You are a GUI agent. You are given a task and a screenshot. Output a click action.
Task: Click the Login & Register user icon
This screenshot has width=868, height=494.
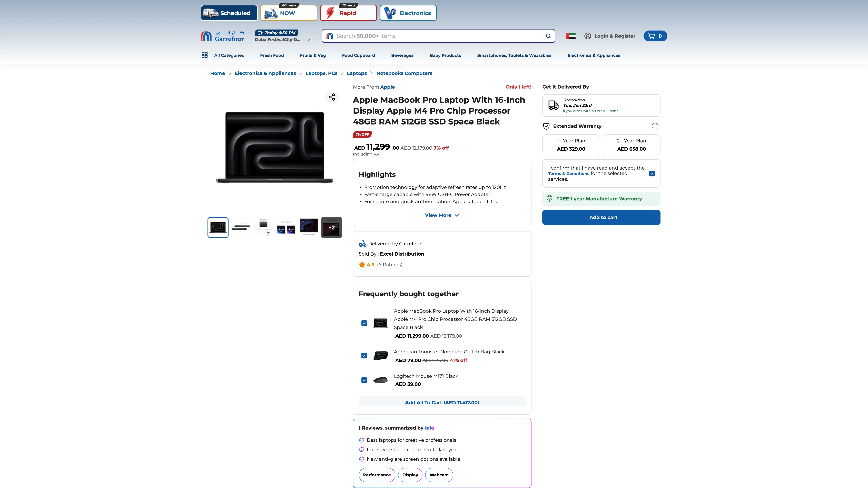[x=588, y=36]
